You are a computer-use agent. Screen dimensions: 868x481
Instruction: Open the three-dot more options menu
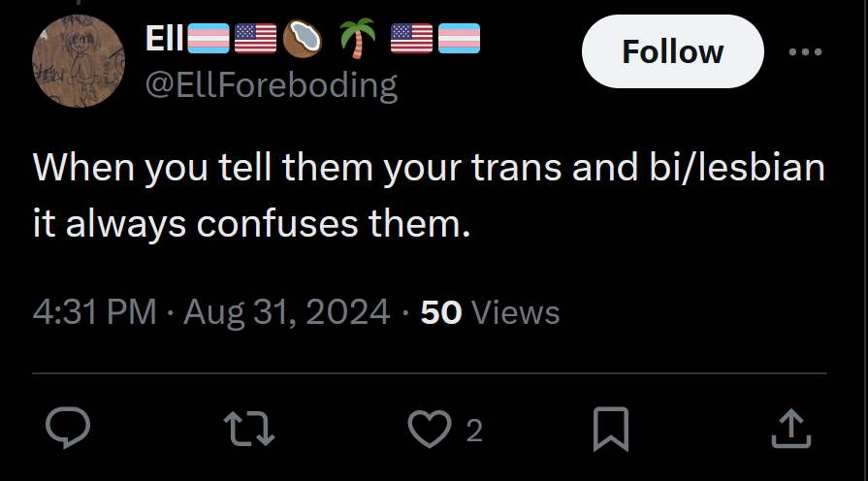click(x=805, y=52)
